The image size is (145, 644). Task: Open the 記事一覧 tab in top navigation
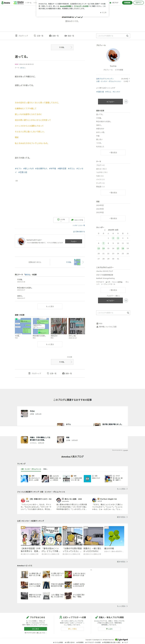point(39,36)
